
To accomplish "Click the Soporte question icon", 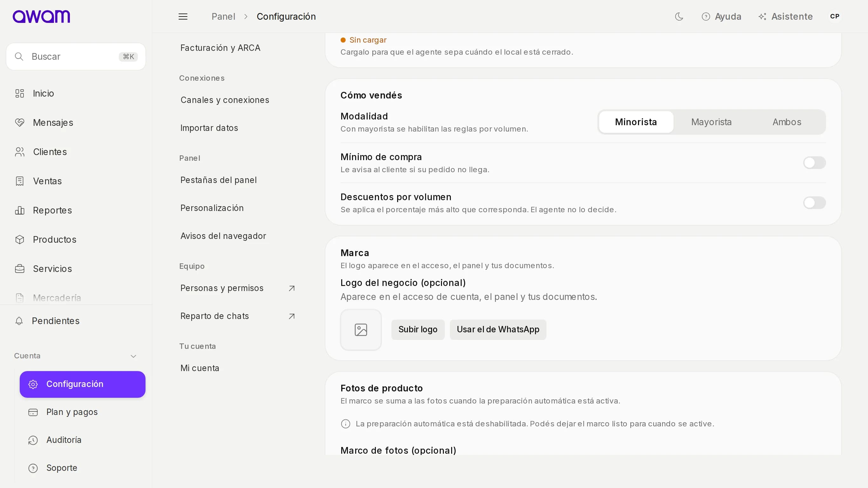I will (33, 468).
